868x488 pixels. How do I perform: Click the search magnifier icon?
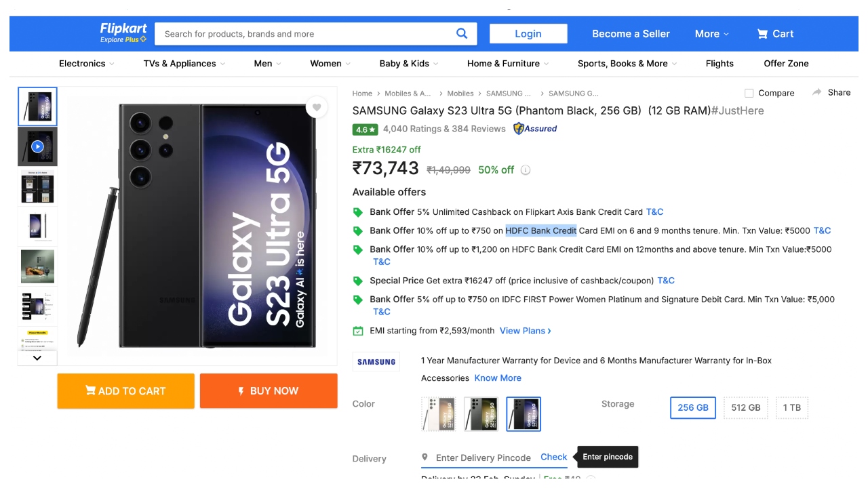(x=462, y=33)
